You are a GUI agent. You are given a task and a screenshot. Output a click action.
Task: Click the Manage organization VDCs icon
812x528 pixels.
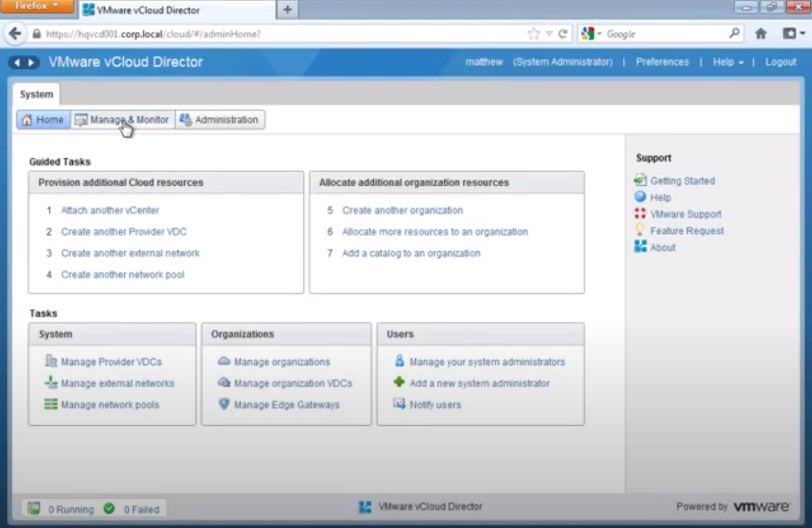(x=224, y=382)
